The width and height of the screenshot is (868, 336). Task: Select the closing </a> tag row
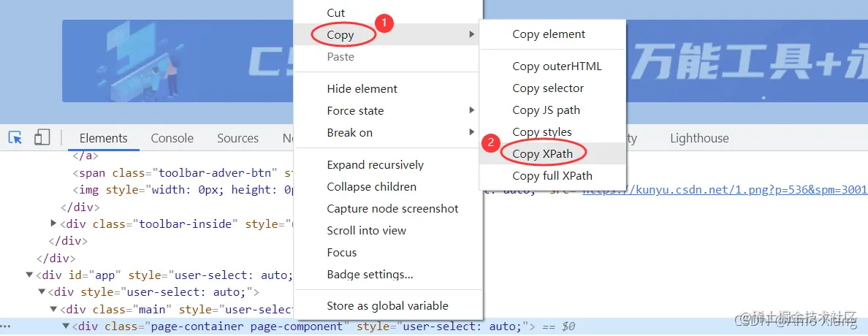[85, 156]
